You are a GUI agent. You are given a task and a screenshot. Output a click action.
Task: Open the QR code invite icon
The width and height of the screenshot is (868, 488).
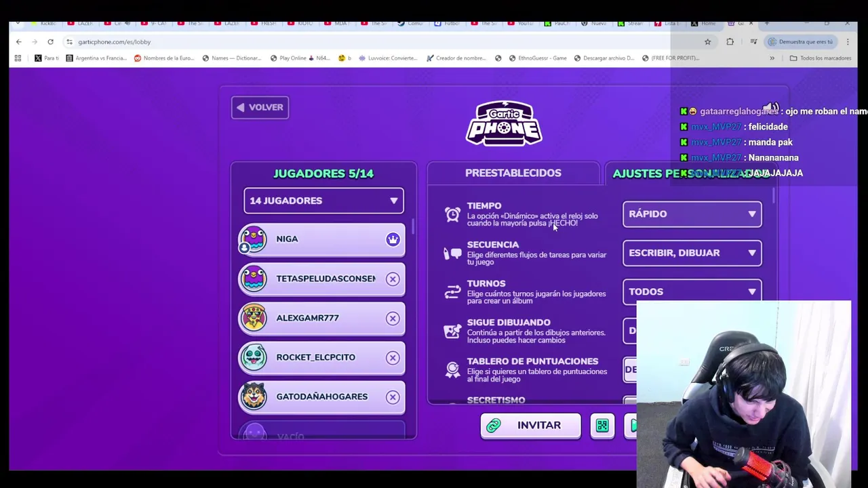602,425
